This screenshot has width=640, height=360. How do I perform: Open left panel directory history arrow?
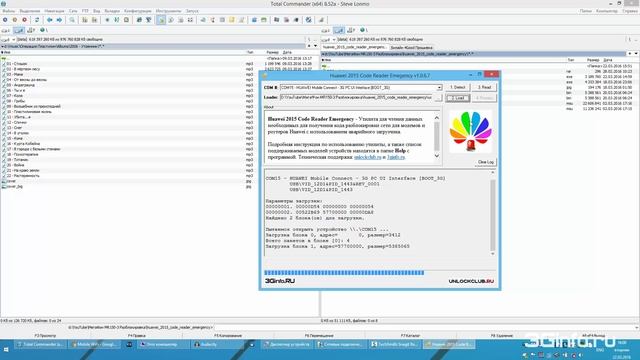click(315, 46)
